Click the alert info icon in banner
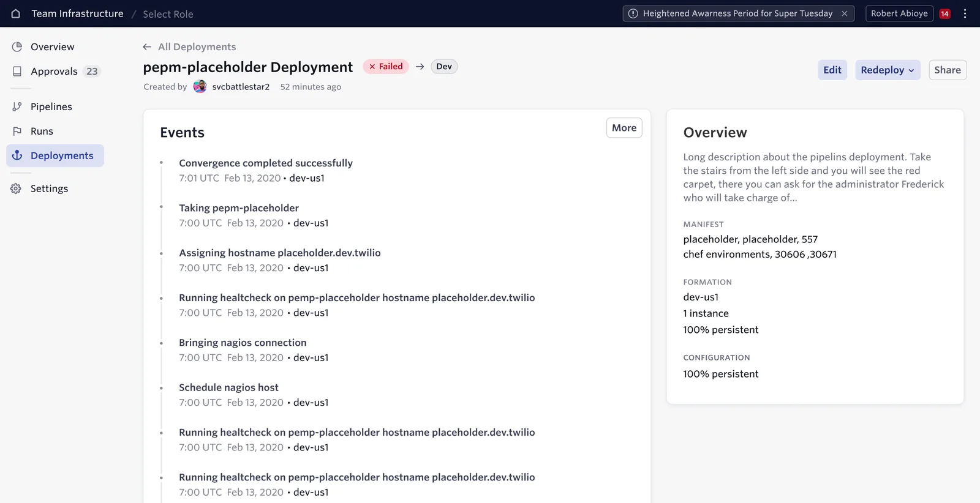Viewport: 980px width, 503px height. click(x=633, y=13)
